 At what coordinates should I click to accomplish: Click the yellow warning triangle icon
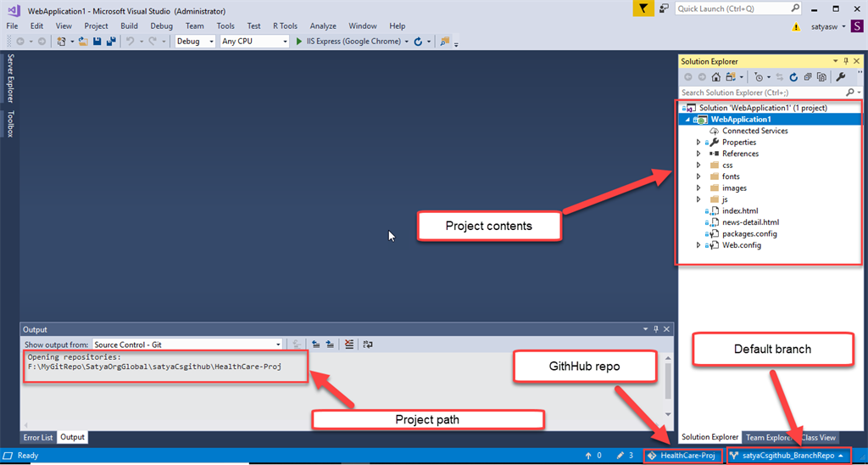point(795,26)
